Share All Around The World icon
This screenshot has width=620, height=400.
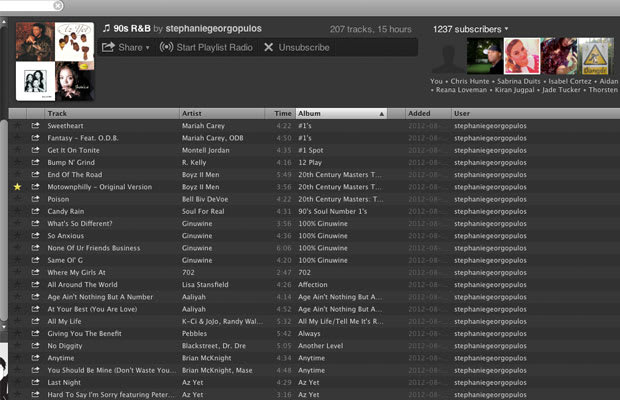pyautogui.click(x=36, y=285)
